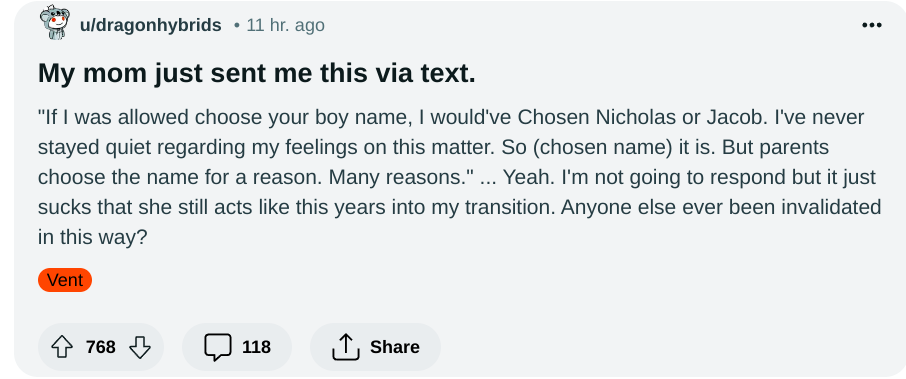This screenshot has width=906, height=379.
Task: Click the '11 hr. ago' timestamp
Action: click(285, 25)
